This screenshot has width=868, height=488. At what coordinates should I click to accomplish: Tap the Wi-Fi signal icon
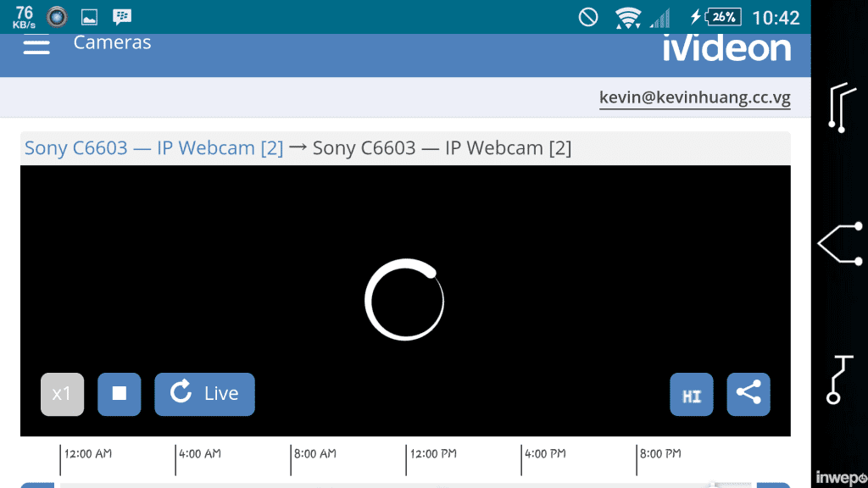click(x=626, y=16)
